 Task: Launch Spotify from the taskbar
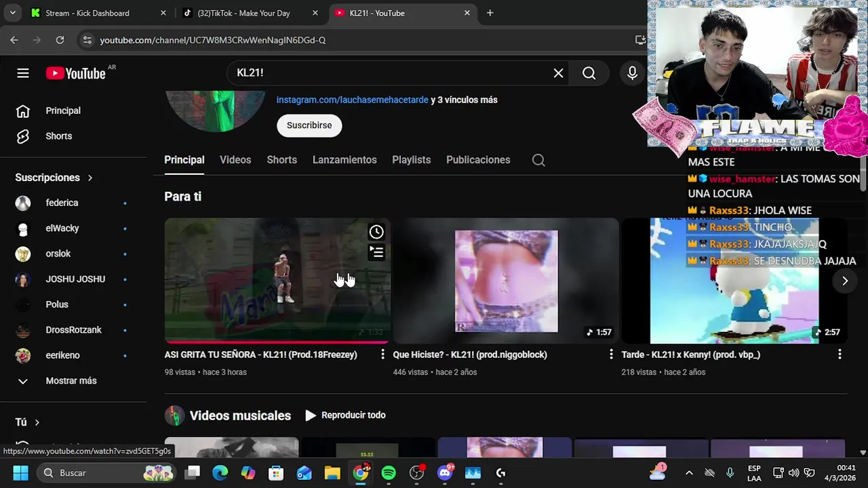[x=389, y=472]
